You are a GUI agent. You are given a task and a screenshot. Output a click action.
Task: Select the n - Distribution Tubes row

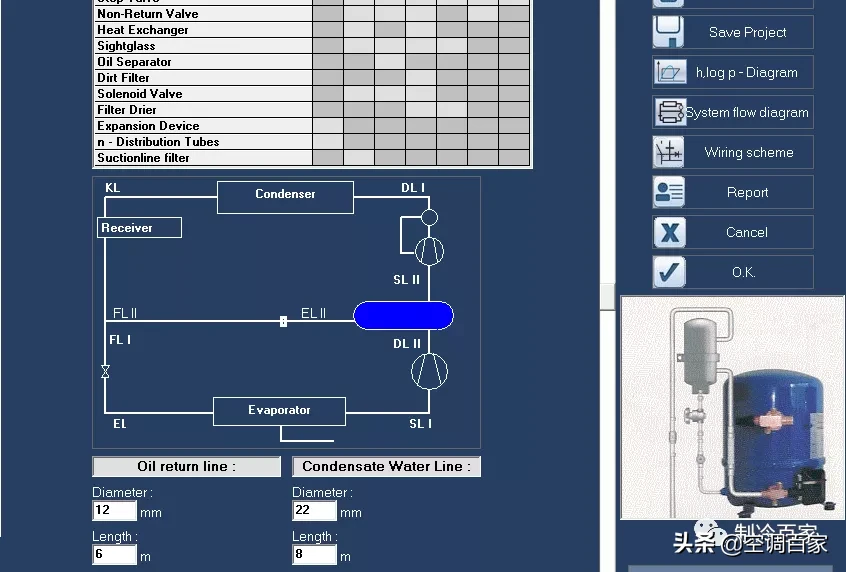pos(312,141)
